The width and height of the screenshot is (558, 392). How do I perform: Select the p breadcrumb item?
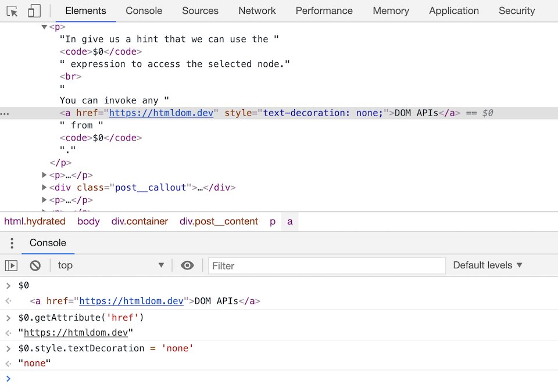point(273,221)
